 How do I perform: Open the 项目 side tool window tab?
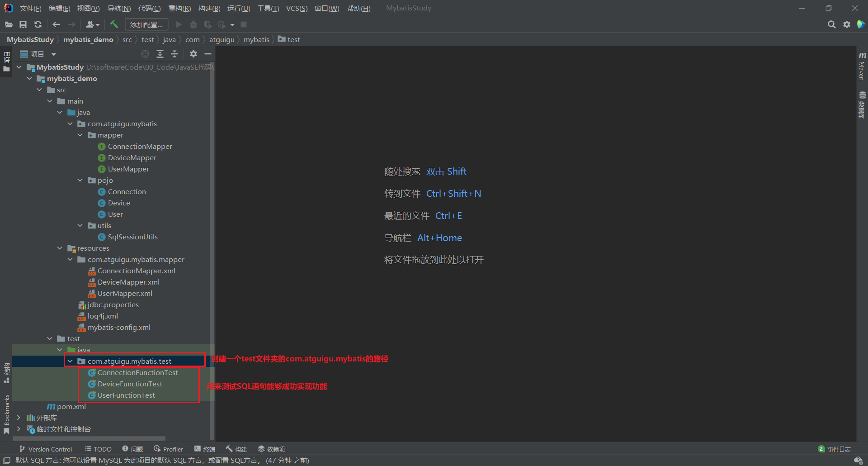coord(6,62)
